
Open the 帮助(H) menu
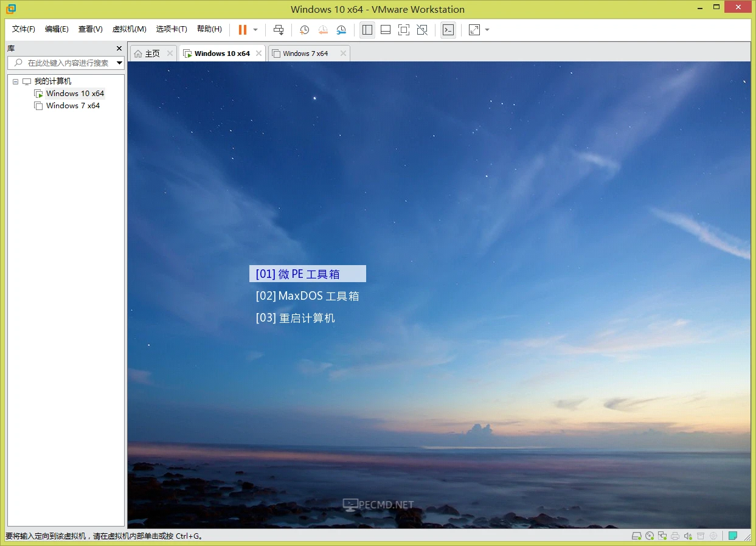coord(209,29)
